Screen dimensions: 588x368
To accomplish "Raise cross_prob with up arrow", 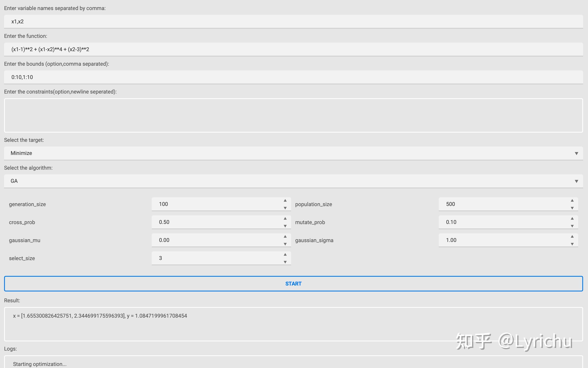I will (285, 219).
